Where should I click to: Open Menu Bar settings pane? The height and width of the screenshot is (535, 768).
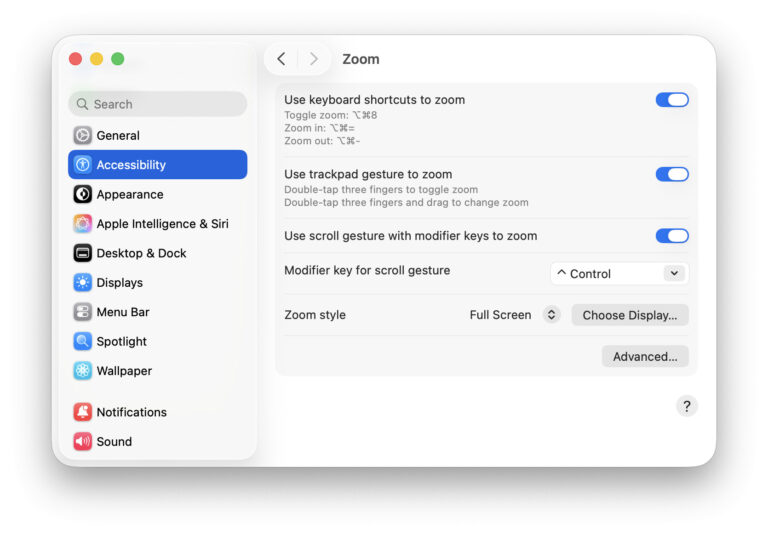[158, 312]
